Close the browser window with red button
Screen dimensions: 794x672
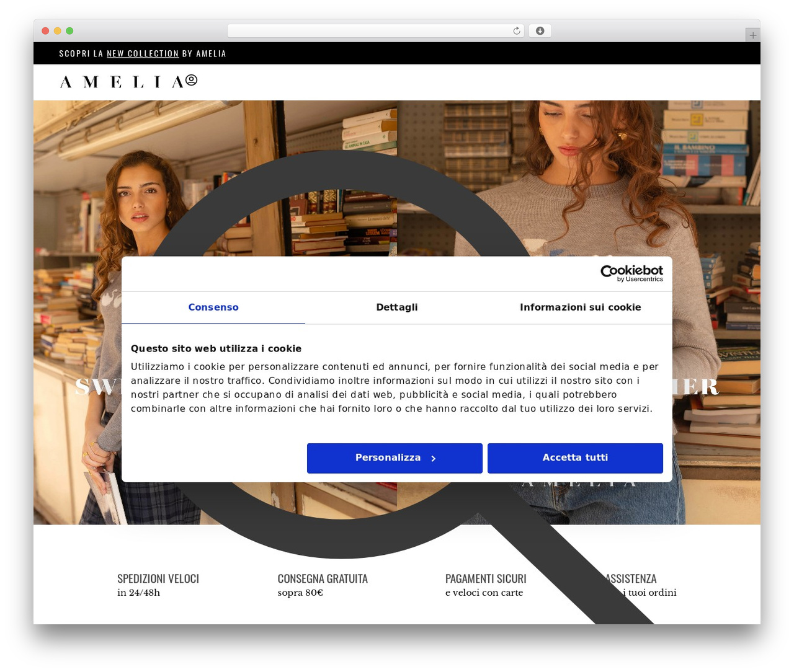coord(45,31)
